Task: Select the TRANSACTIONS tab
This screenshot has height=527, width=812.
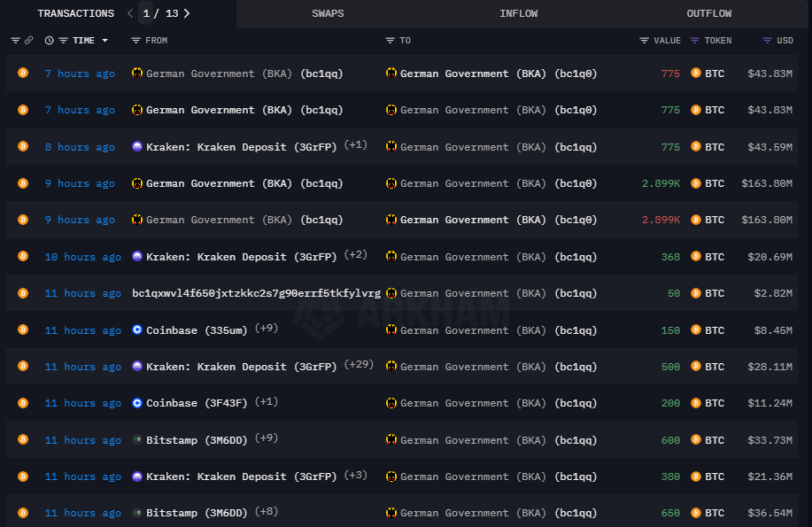Action: pyautogui.click(x=75, y=13)
